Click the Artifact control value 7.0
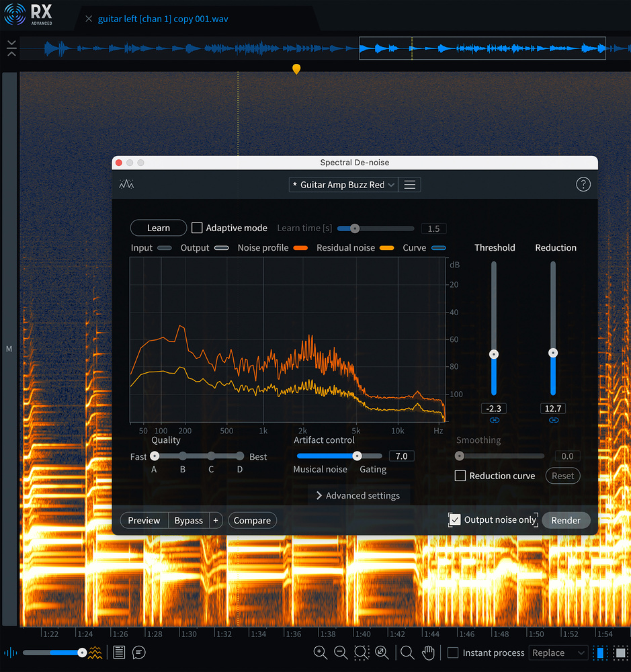The height and width of the screenshot is (672, 631). (x=401, y=456)
